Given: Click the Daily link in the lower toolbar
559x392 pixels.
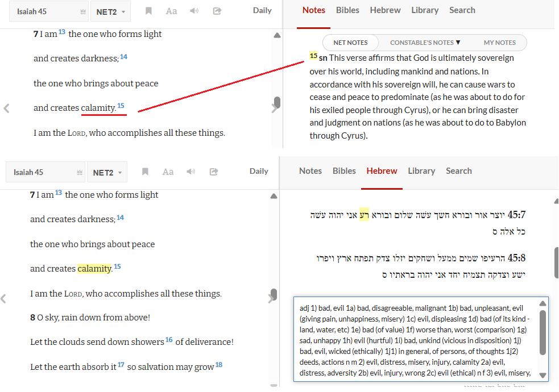Looking at the screenshot, I should coord(259,171).
